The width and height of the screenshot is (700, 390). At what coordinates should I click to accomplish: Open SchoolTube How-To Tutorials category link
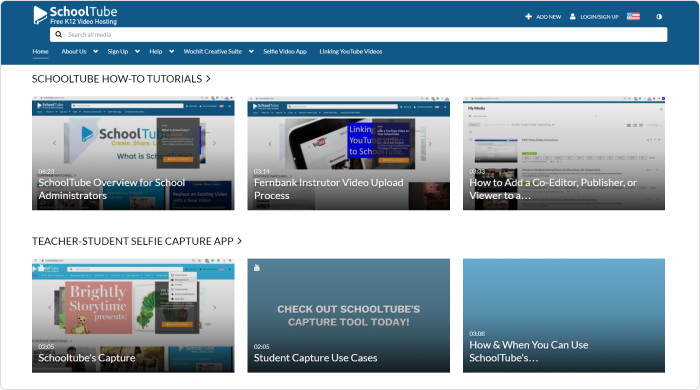(x=121, y=79)
